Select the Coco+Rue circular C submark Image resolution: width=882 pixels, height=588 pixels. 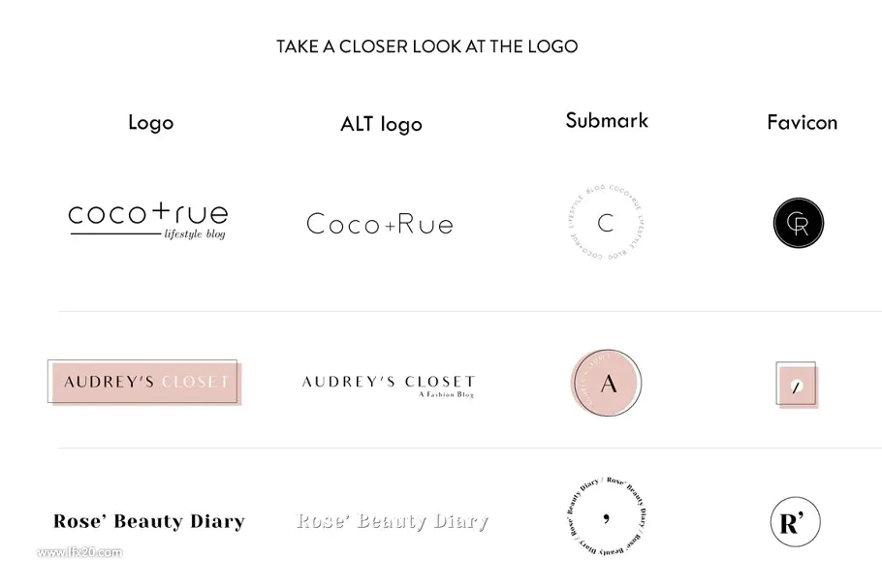[606, 223]
